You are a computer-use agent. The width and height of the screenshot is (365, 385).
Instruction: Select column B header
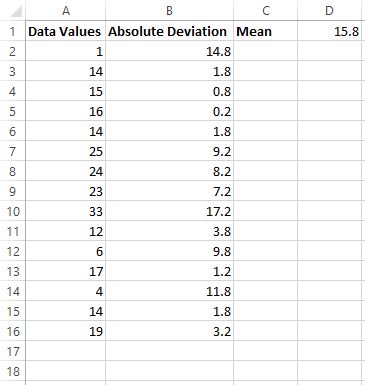tap(169, 11)
